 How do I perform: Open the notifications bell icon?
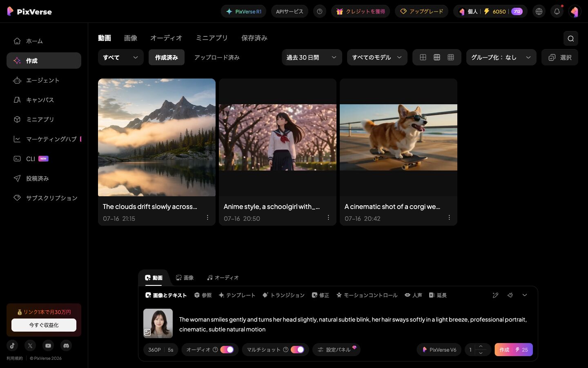click(x=557, y=11)
